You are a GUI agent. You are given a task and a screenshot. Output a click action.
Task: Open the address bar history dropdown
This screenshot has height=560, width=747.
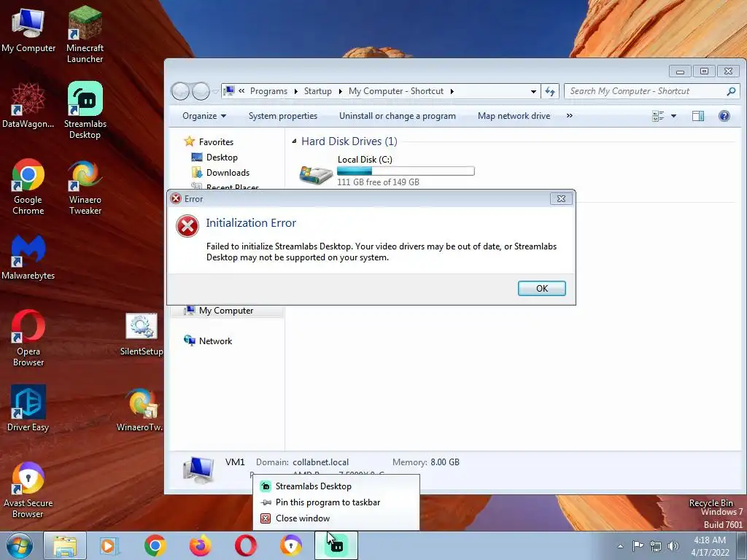[x=533, y=91]
